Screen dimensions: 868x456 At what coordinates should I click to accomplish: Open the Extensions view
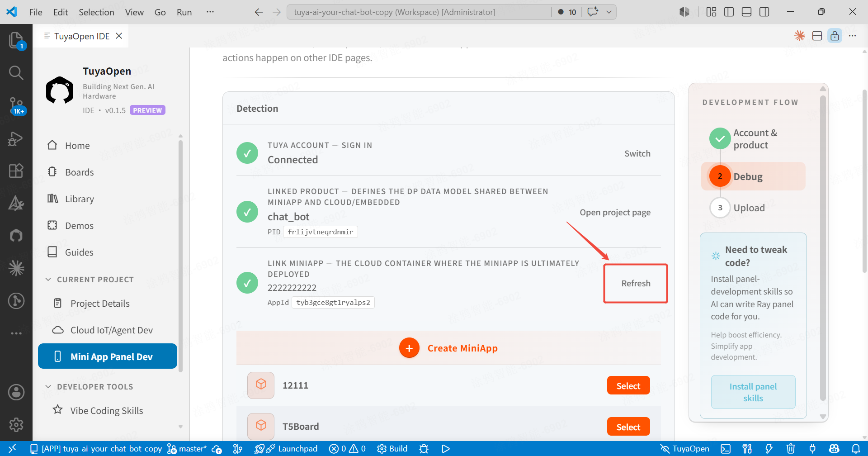tap(16, 171)
